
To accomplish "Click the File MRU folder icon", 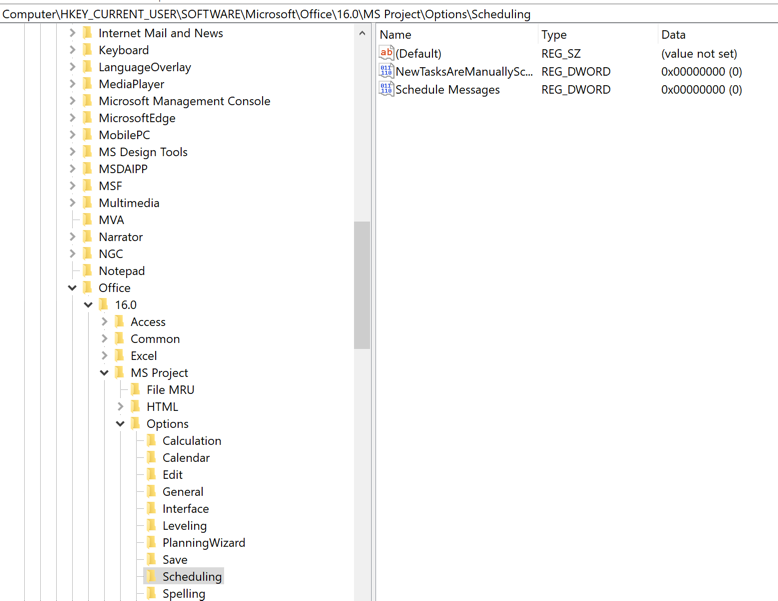I will click(135, 389).
